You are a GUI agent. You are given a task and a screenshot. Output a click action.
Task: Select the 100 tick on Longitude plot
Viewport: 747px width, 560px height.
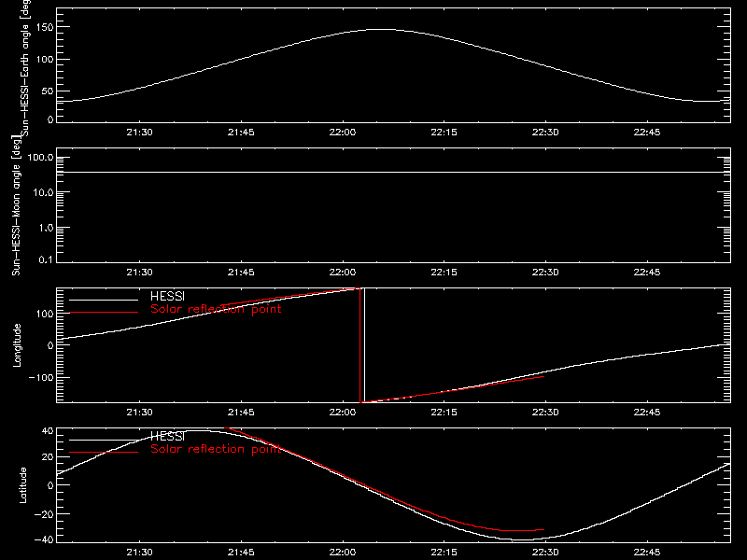tap(44, 314)
